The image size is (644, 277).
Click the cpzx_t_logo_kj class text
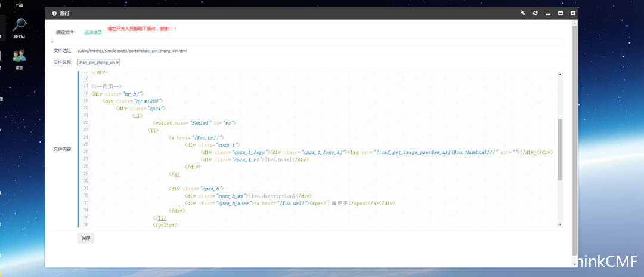324,152
